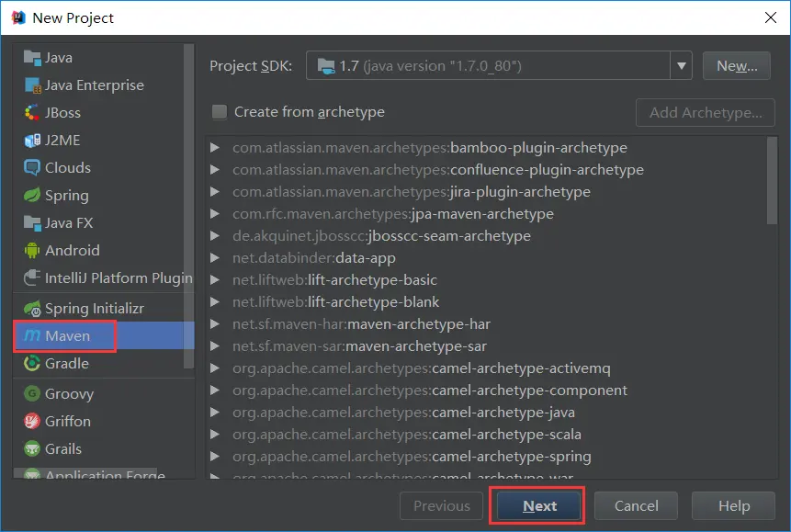Expand lift-archetype-basic node
This screenshot has height=532, width=791.
click(215, 279)
